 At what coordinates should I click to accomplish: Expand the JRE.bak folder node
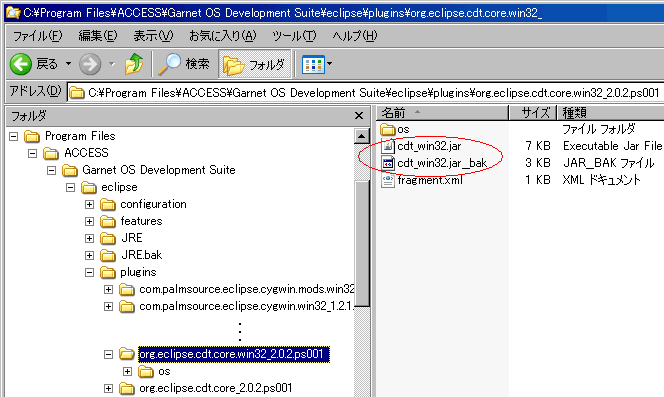tap(89, 255)
